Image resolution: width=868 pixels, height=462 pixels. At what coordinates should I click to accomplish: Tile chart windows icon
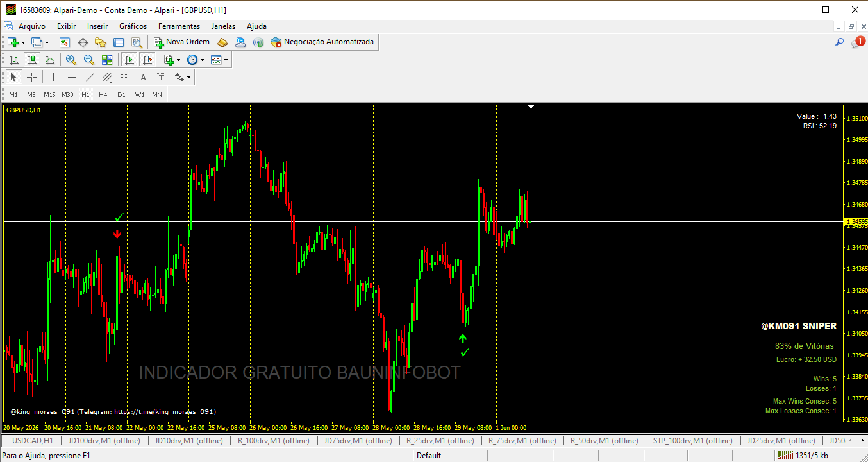coord(107,60)
